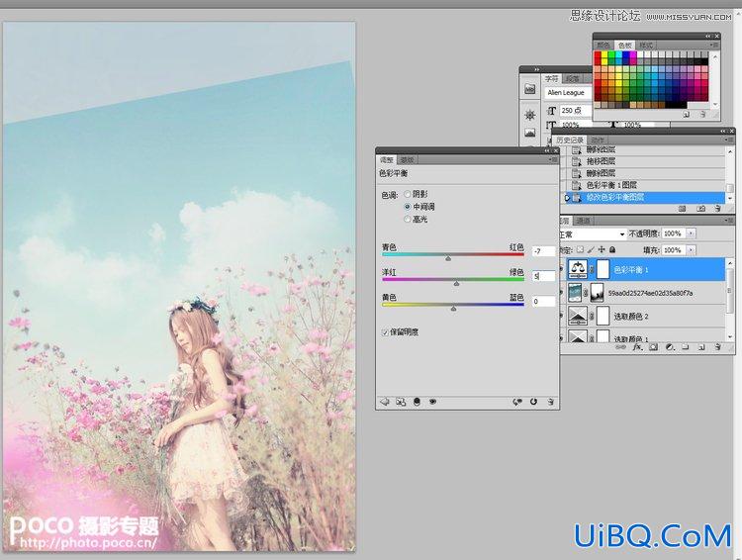The width and height of the screenshot is (742, 560).
Task: Open the History panel flyout menu
Action: (728, 140)
